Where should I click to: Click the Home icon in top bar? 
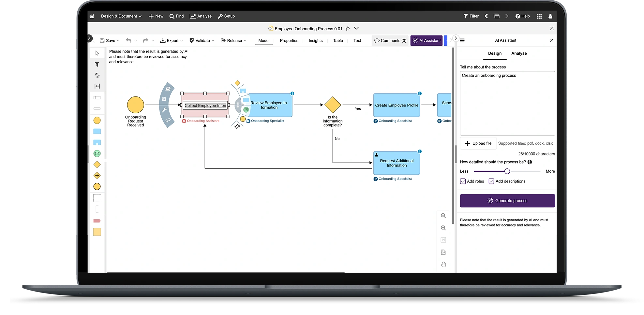(x=92, y=16)
